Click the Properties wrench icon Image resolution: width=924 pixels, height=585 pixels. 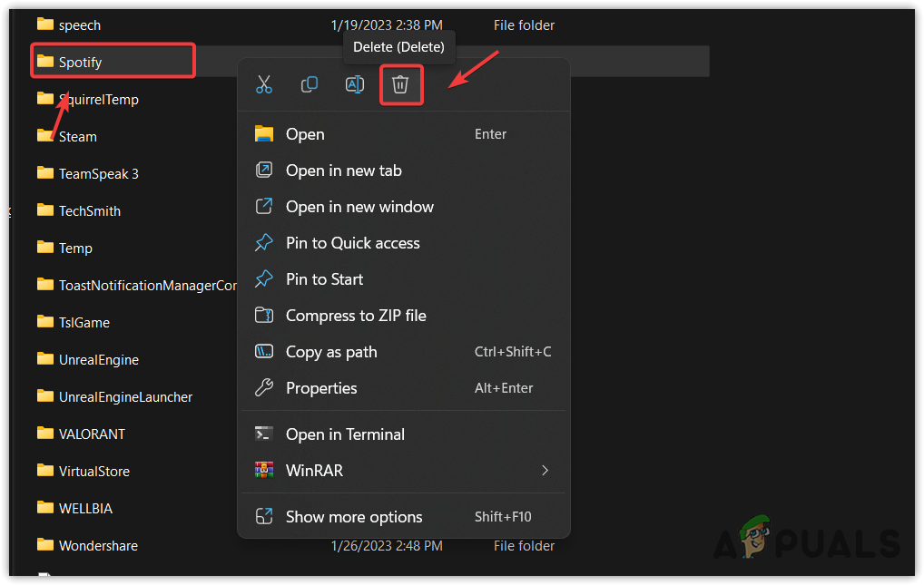click(264, 388)
